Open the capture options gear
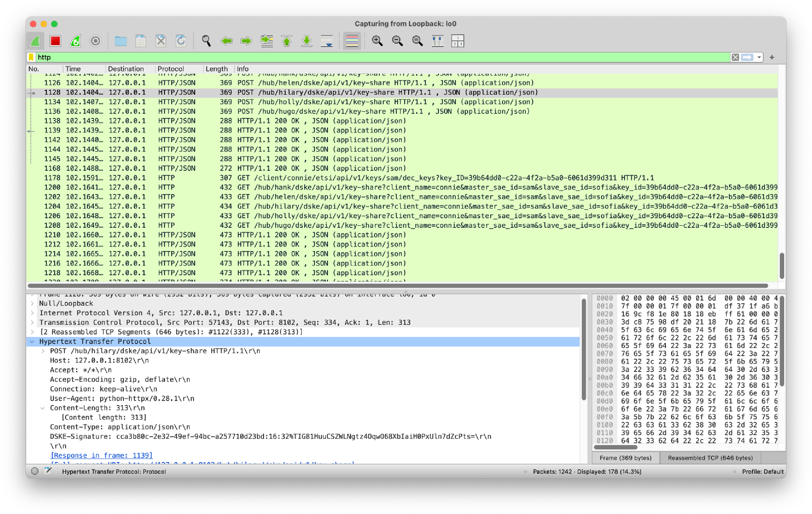Viewport: 812px width, 514px height. [95, 41]
